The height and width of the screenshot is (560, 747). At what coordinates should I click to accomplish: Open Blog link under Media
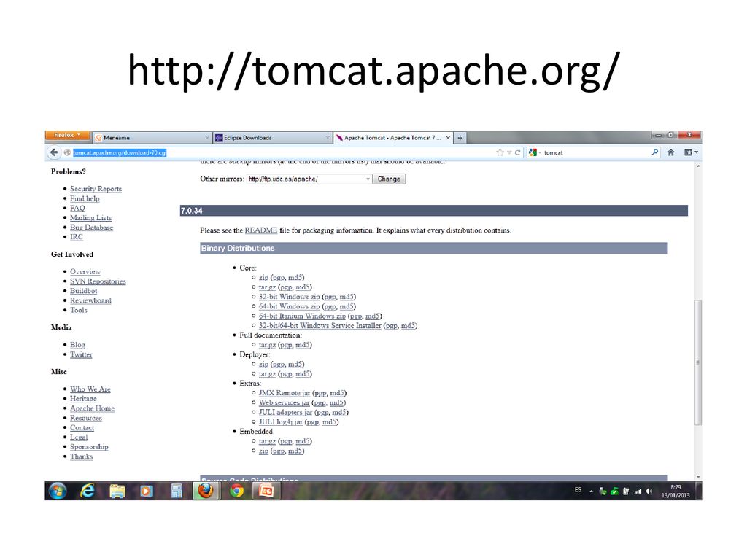coord(77,345)
